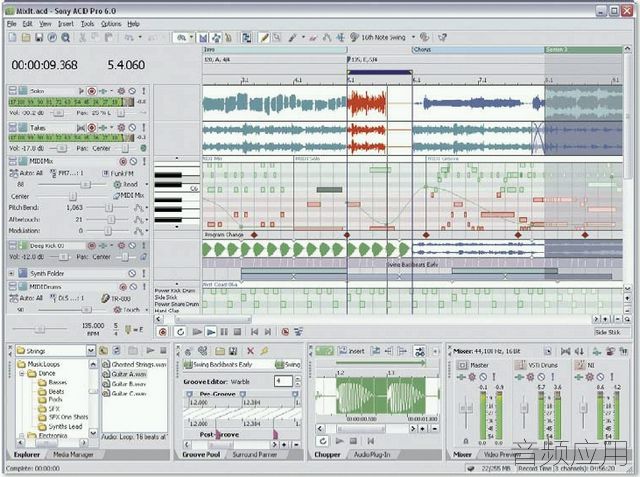Open the Insert menu
The height and width of the screenshot is (477, 640).
tap(66, 24)
